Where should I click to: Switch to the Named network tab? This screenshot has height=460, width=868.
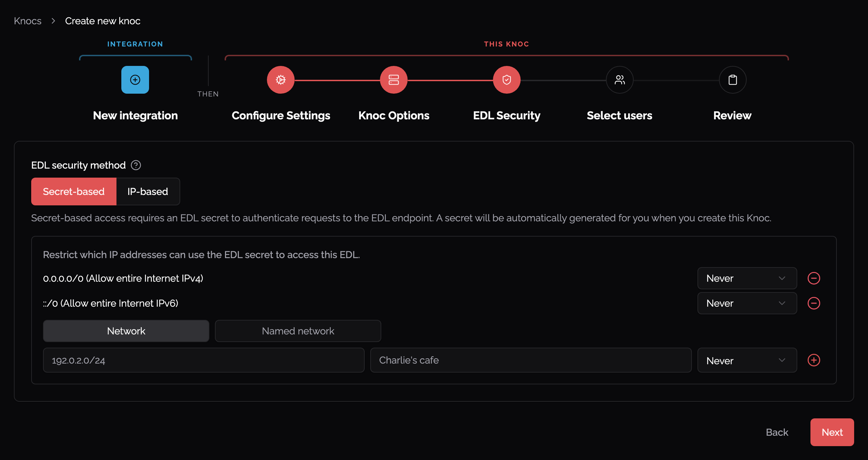[298, 331]
